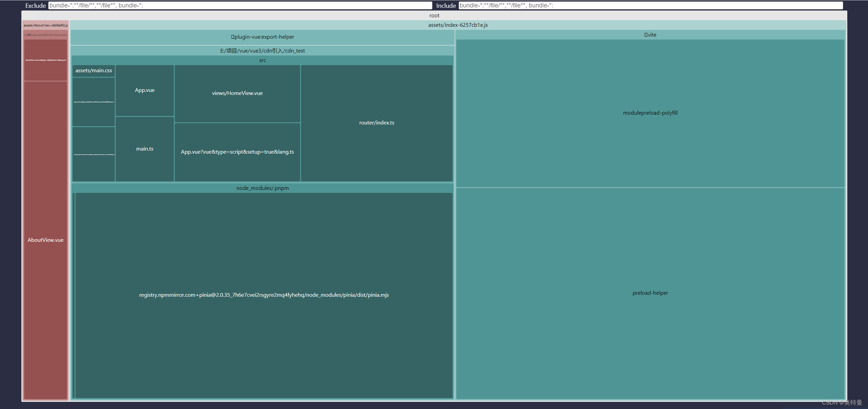Image resolution: width=868 pixels, height=409 pixels.
Task: Select the pinia.mjs module block
Action: point(264,295)
